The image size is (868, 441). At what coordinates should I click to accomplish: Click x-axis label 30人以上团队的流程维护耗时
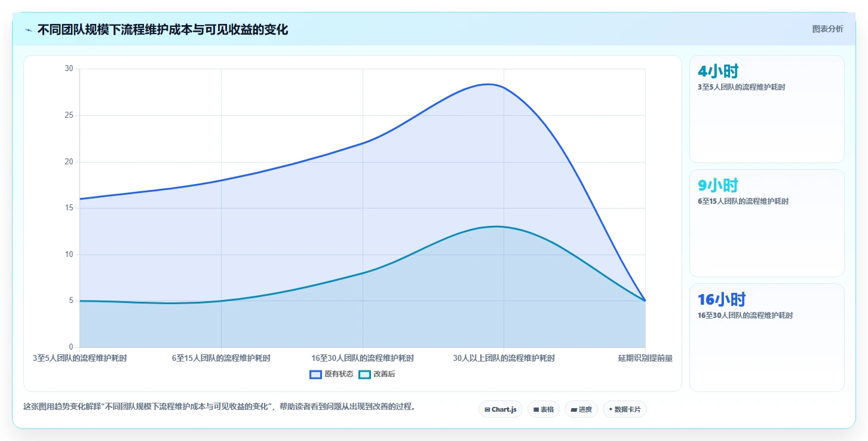(x=504, y=358)
